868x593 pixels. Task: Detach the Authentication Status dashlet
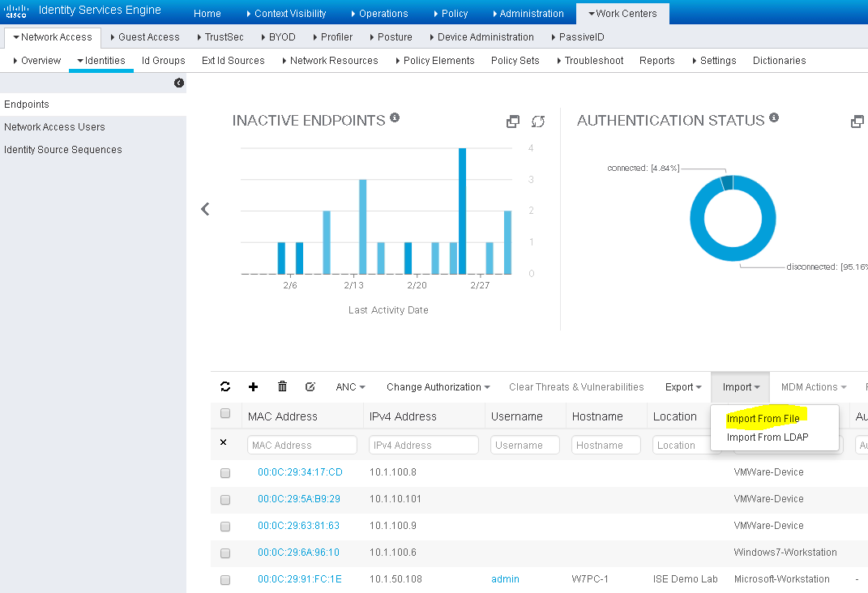(x=857, y=122)
